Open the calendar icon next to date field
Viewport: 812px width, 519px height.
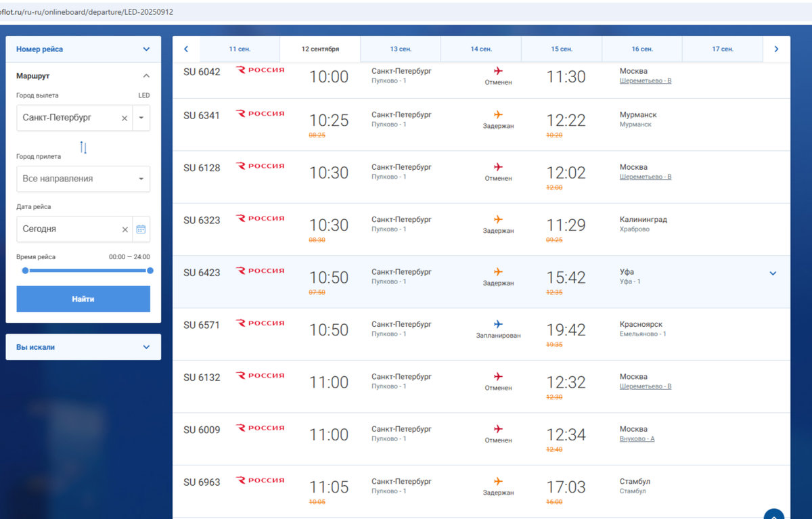pos(141,229)
